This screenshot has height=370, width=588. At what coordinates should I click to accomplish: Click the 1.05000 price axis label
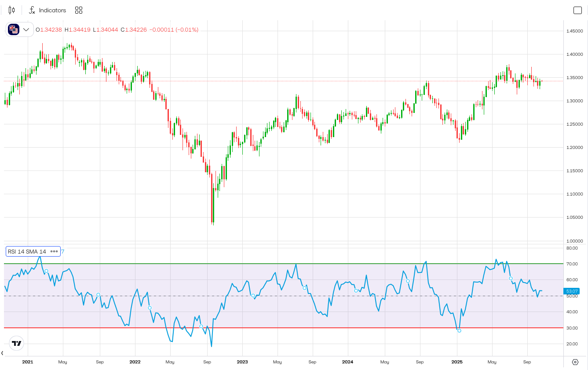(x=575, y=218)
